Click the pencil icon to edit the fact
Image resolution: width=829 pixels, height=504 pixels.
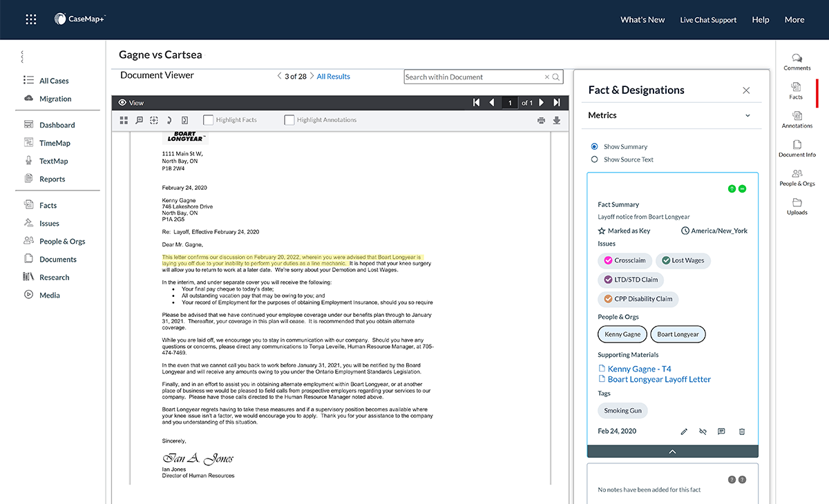pyautogui.click(x=684, y=431)
